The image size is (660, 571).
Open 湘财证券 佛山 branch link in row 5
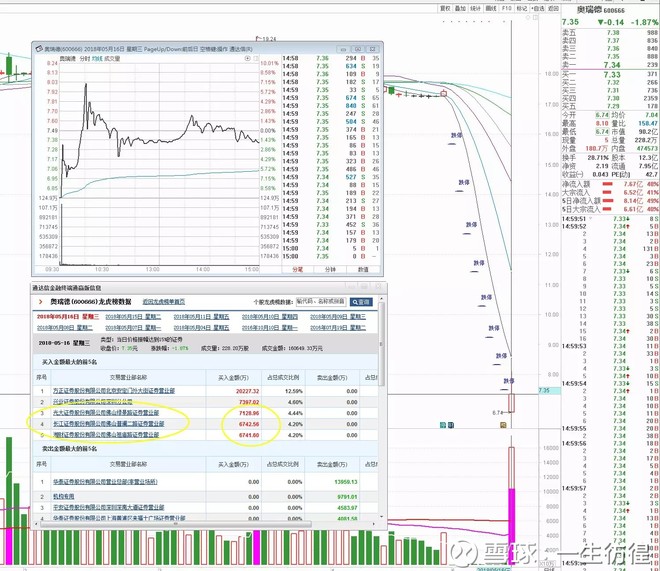tap(106, 435)
